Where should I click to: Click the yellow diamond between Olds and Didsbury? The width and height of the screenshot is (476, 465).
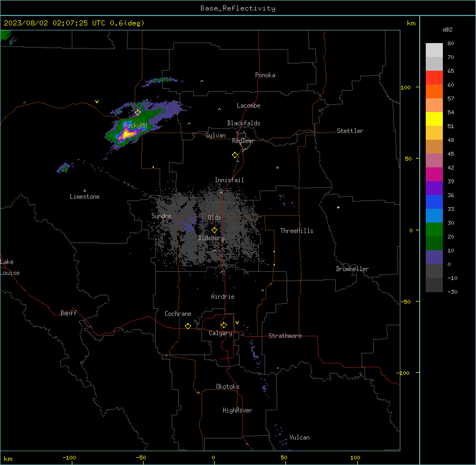click(214, 230)
